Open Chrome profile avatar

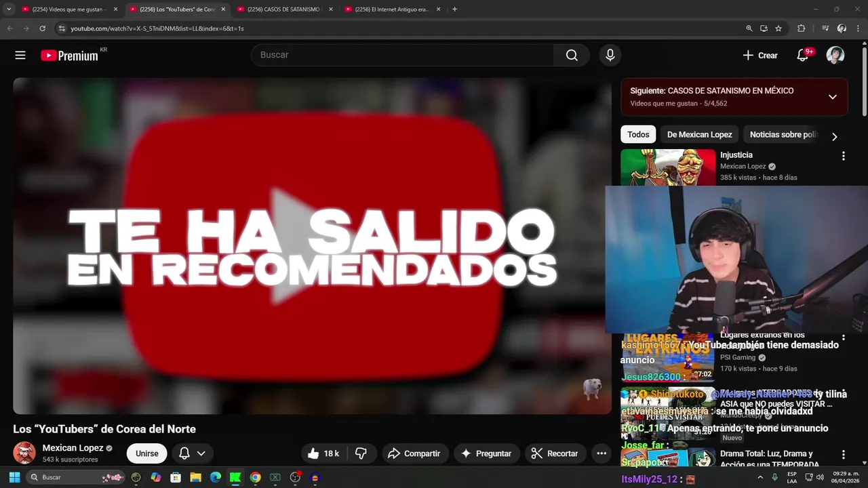842,28
